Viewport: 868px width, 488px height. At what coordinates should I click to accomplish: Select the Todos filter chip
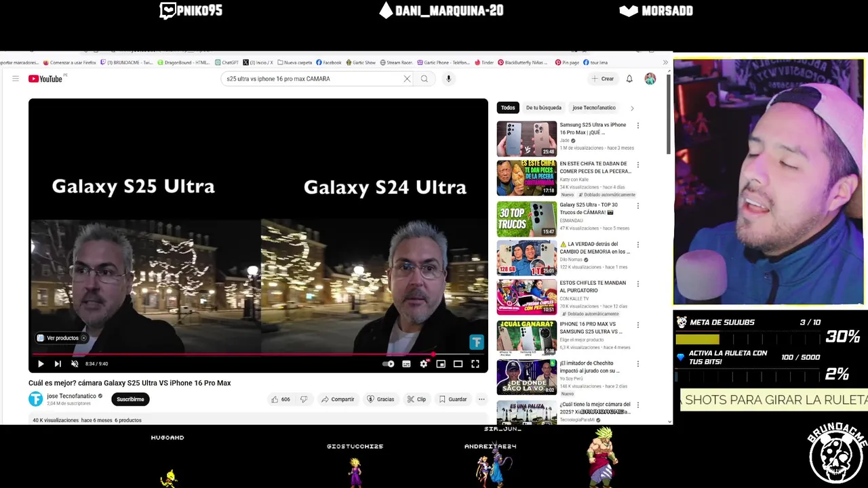click(x=508, y=108)
